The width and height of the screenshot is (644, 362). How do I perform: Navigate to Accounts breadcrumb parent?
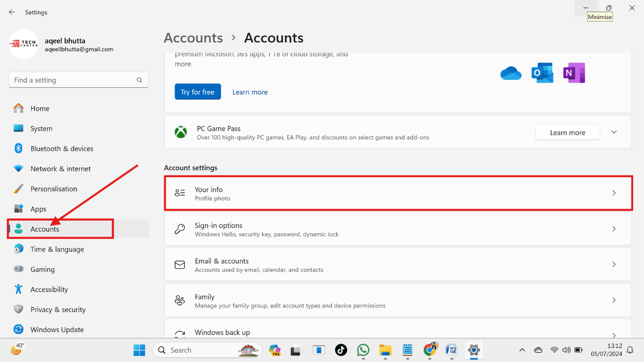coord(193,38)
